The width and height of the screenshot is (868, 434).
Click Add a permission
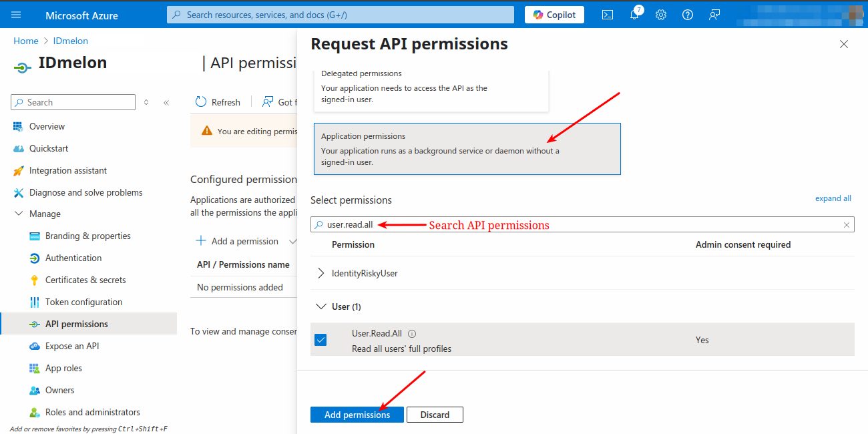[x=238, y=241]
